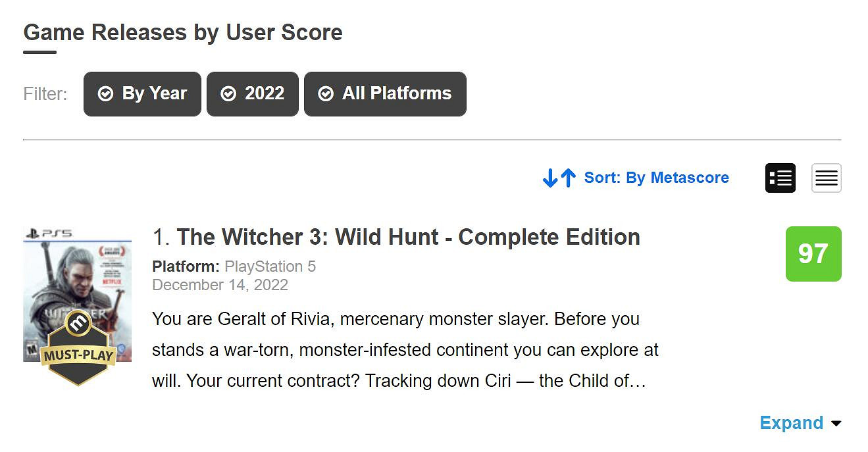Viewport: 868px width, 452px height.
Task: Click the PS5 logo on the cover
Action: (49, 233)
